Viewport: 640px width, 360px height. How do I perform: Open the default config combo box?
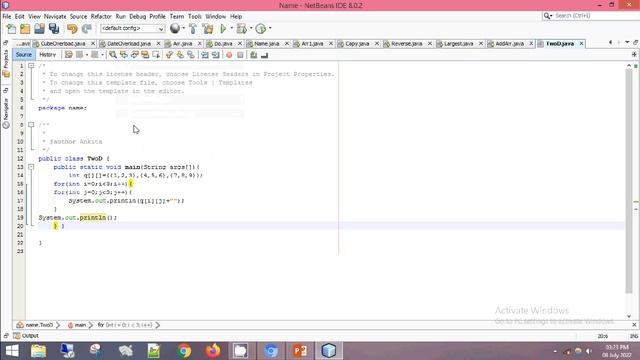[x=133, y=28]
